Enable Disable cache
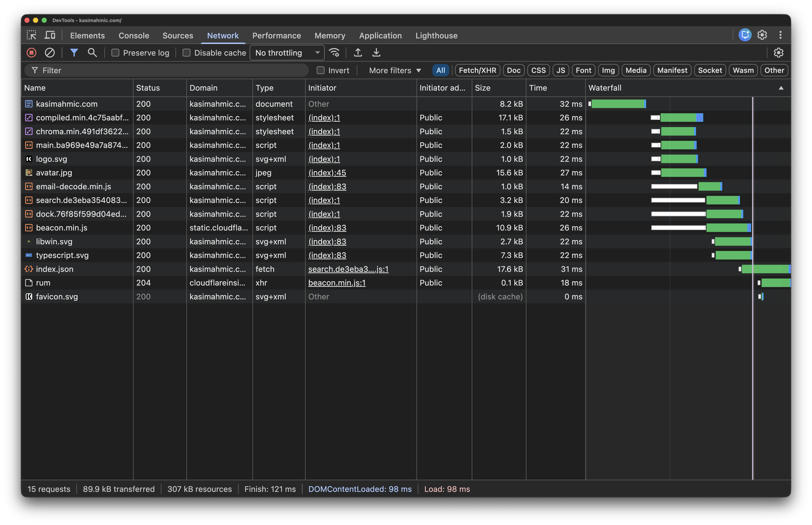 pyautogui.click(x=187, y=53)
